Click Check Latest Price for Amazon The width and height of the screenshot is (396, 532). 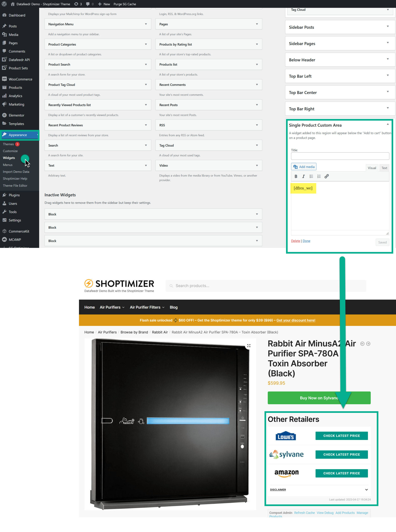coord(342,473)
